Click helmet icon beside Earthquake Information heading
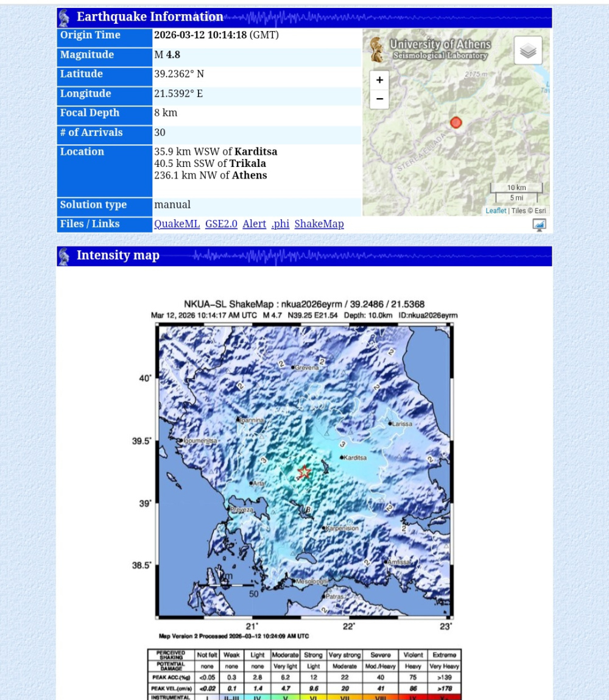 [x=64, y=18]
